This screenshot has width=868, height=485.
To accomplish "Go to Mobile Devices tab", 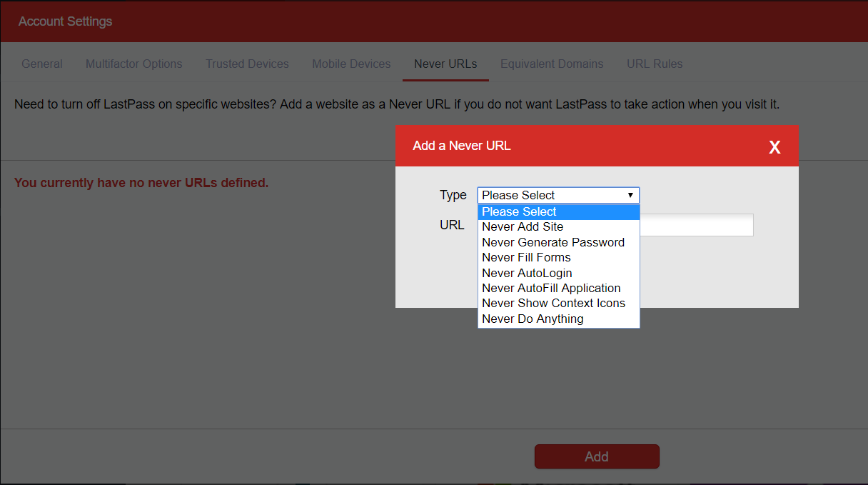I will [351, 64].
